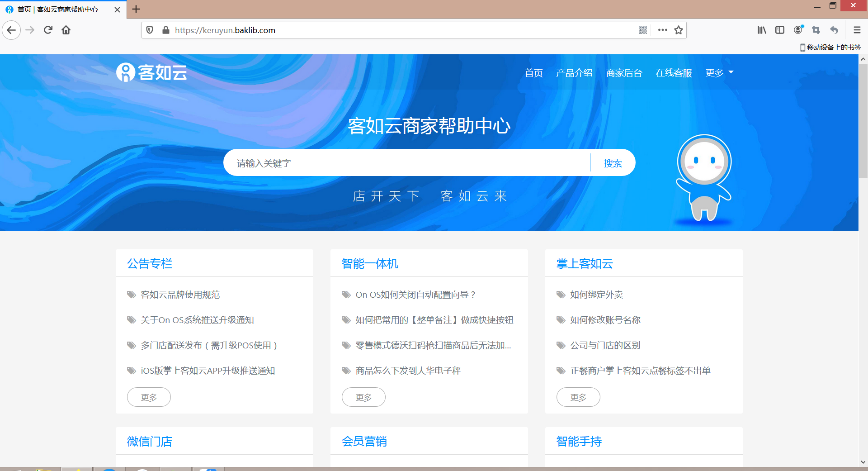Expand the 更多 dropdown in navigation

point(719,73)
